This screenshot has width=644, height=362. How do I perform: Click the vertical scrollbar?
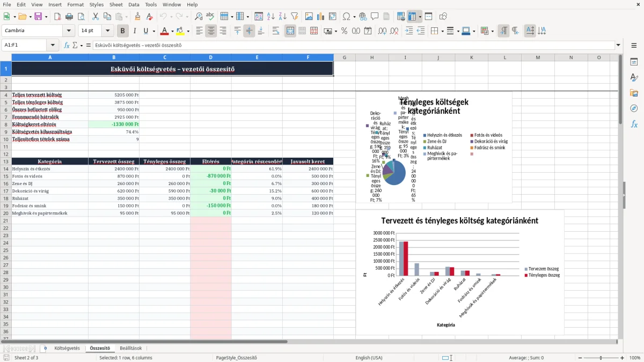(621, 196)
